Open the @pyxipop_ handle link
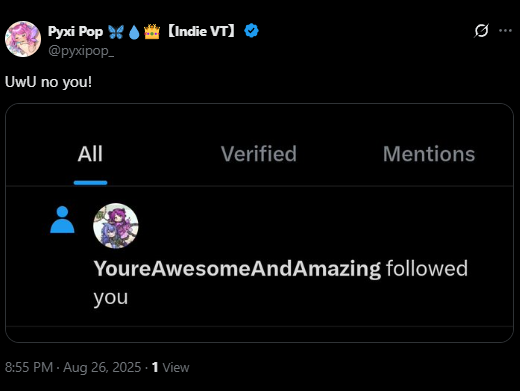520x391 pixels. click(x=81, y=51)
